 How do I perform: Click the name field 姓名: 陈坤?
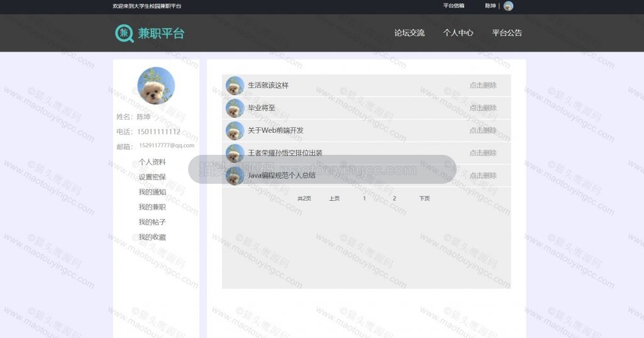133,117
